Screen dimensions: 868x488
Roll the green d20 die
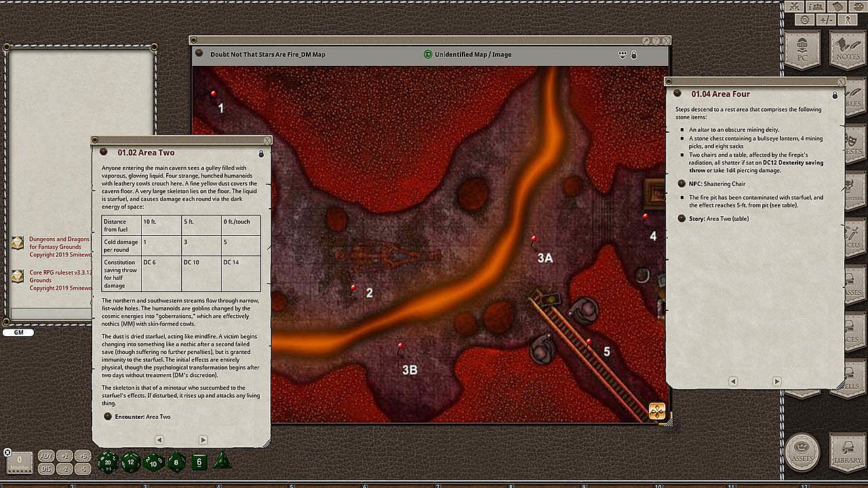pyautogui.click(x=108, y=462)
